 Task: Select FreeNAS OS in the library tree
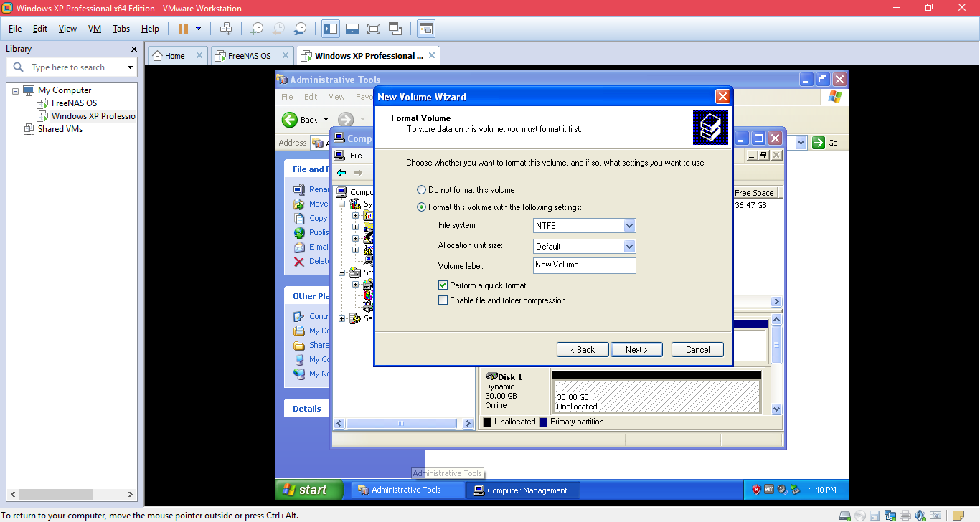(74, 103)
